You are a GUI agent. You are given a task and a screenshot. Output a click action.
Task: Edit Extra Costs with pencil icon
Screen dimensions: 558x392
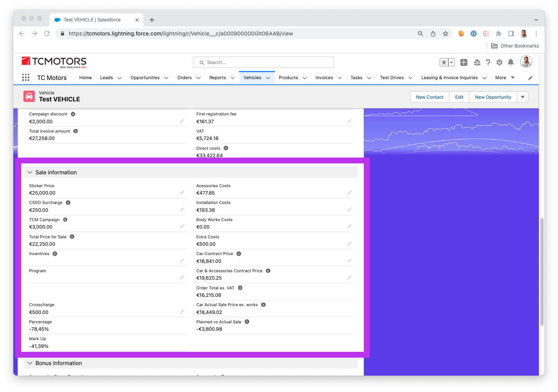[349, 244]
